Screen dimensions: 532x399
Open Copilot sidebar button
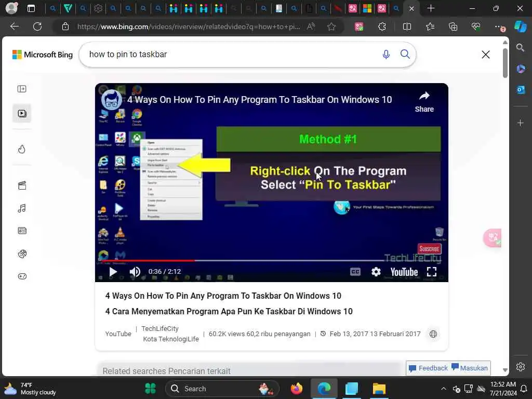(x=521, y=26)
